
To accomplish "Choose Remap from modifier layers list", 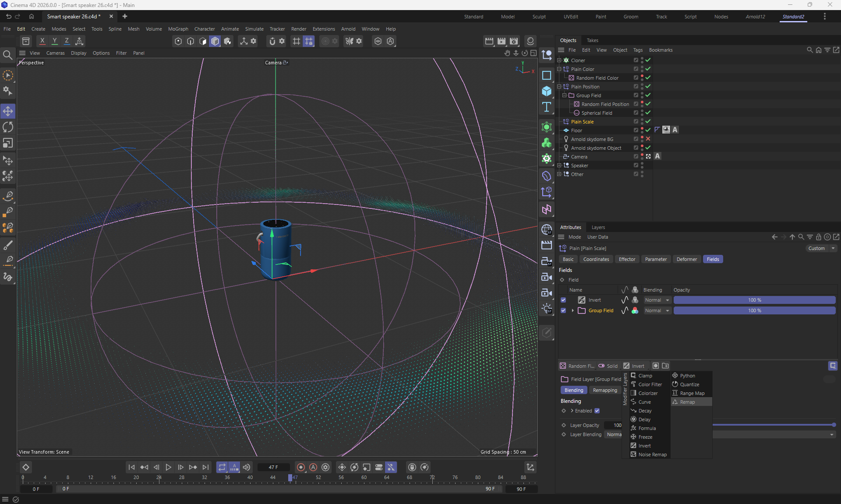I will pos(687,402).
